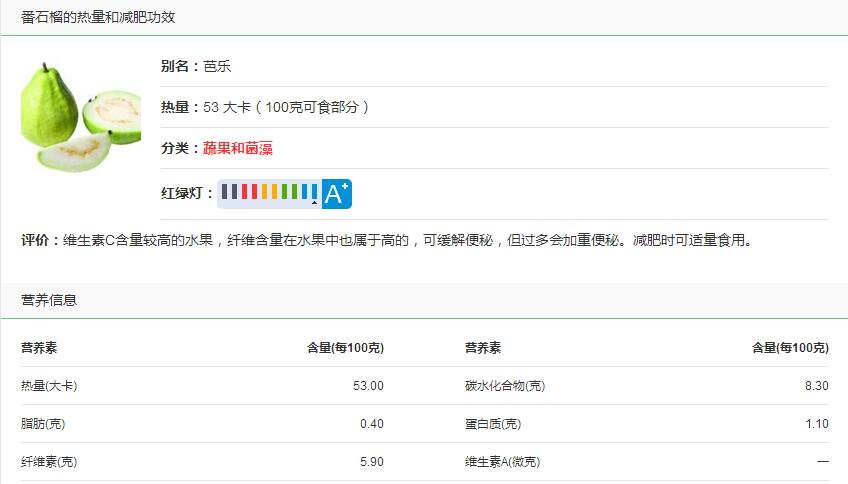Viewport: 848px width, 484px height.
Task: Click the A+ rating badge
Action: point(337,193)
